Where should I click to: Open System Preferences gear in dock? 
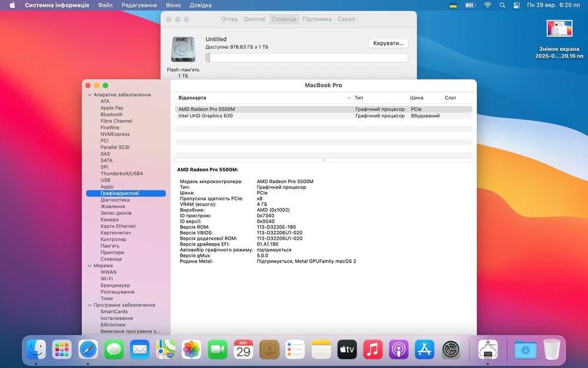(450, 349)
